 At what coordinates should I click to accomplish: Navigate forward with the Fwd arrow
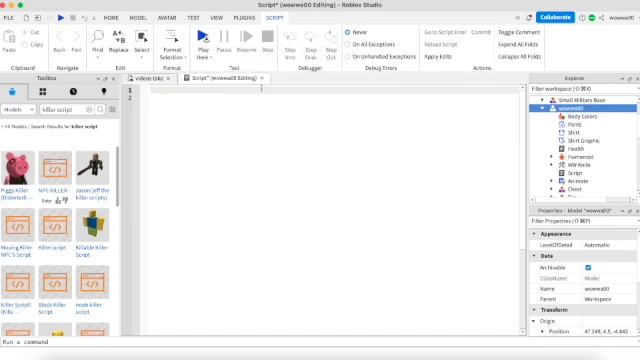coord(76,37)
